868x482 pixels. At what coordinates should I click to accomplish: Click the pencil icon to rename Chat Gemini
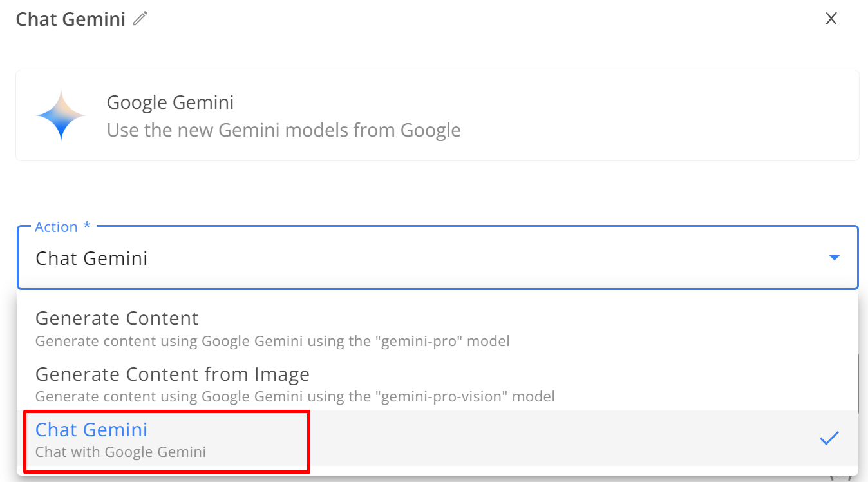[x=140, y=19]
